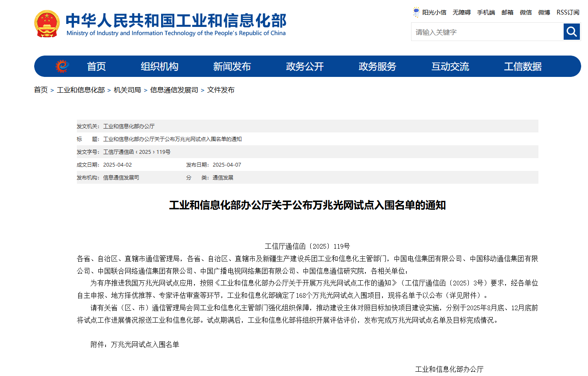The image size is (588, 376).
Task: Select the 政务公开 menu item
Action: tap(305, 67)
